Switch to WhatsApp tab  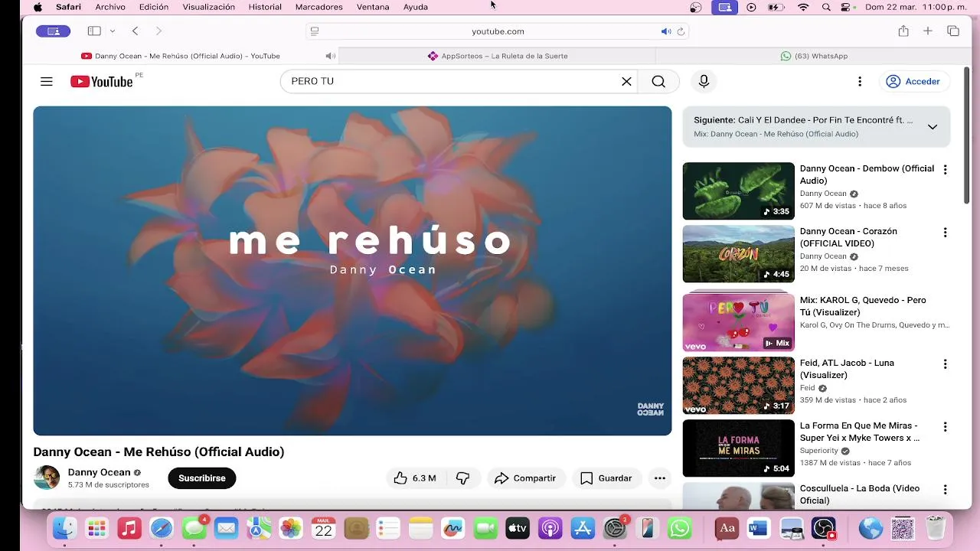[814, 56]
